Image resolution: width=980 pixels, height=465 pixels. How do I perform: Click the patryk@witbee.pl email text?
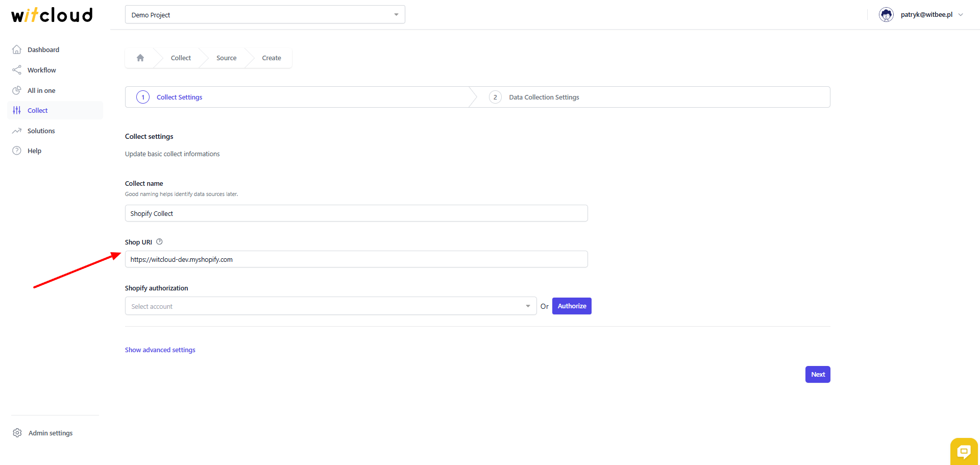926,15
